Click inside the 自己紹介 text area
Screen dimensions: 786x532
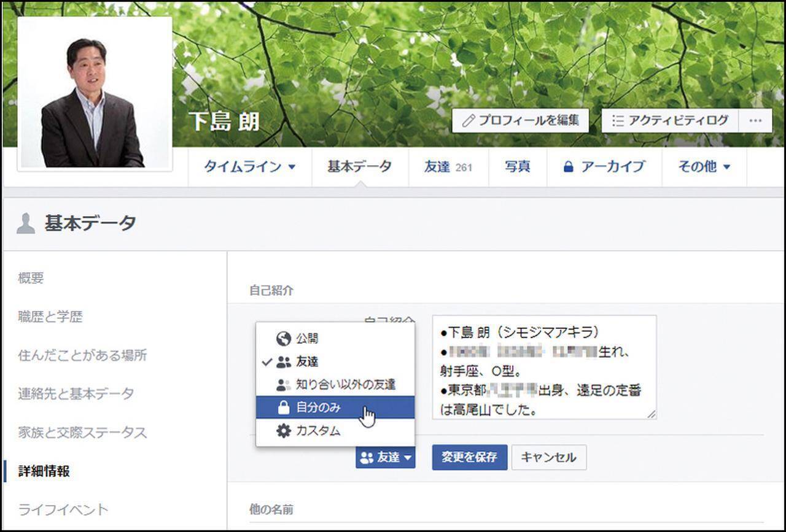click(543, 367)
